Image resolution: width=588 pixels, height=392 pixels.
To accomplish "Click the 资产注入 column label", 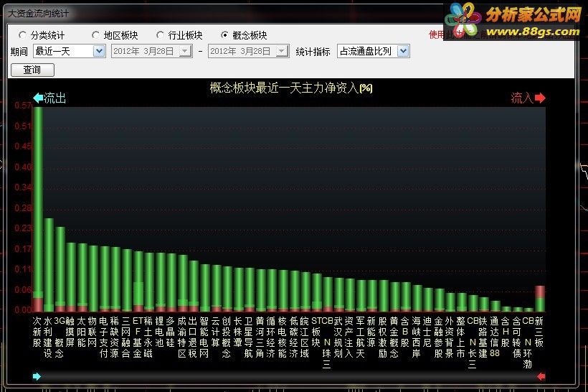I will pos(348,337).
